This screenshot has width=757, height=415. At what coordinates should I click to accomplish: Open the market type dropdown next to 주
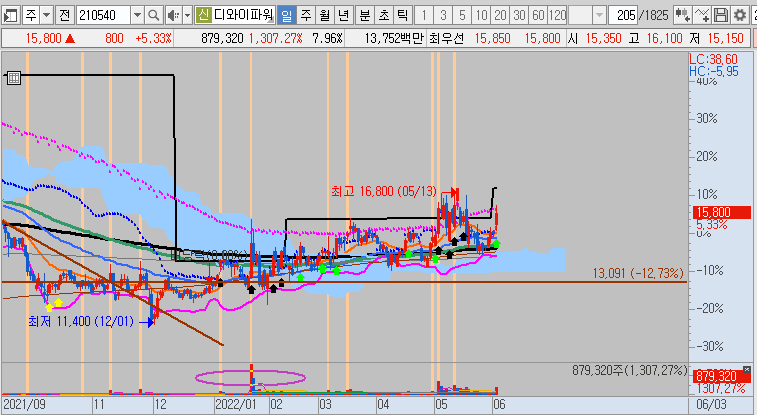coord(46,15)
